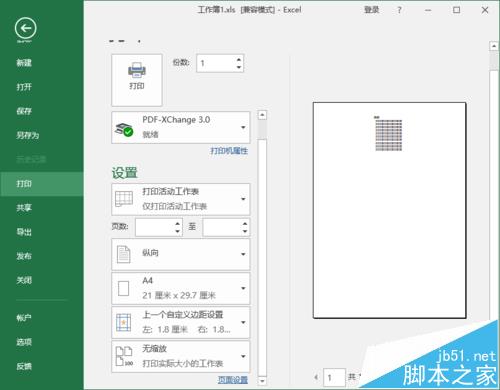The width and height of the screenshot is (500, 390).
Task: Expand the 打印活动工作表 dropdown
Action: point(180,199)
